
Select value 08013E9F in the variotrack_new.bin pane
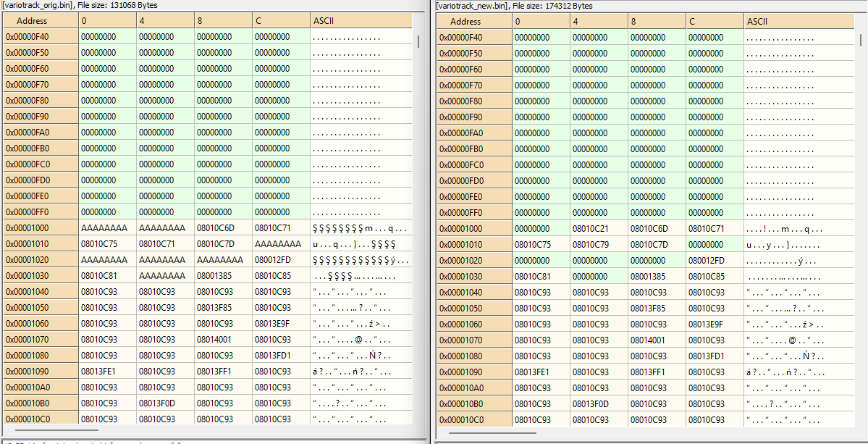(706, 324)
